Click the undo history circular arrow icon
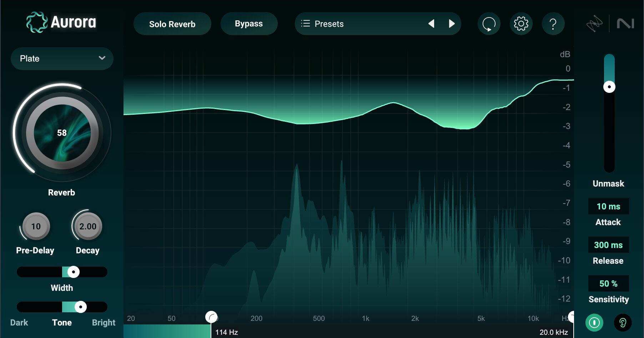Viewport: 644px width, 338px height. pyautogui.click(x=489, y=24)
